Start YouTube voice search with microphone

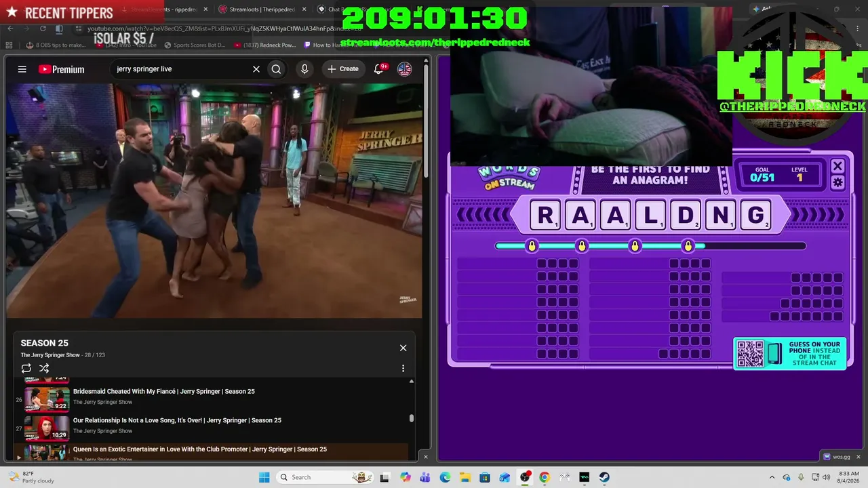pyautogui.click(x=304, y=69)
